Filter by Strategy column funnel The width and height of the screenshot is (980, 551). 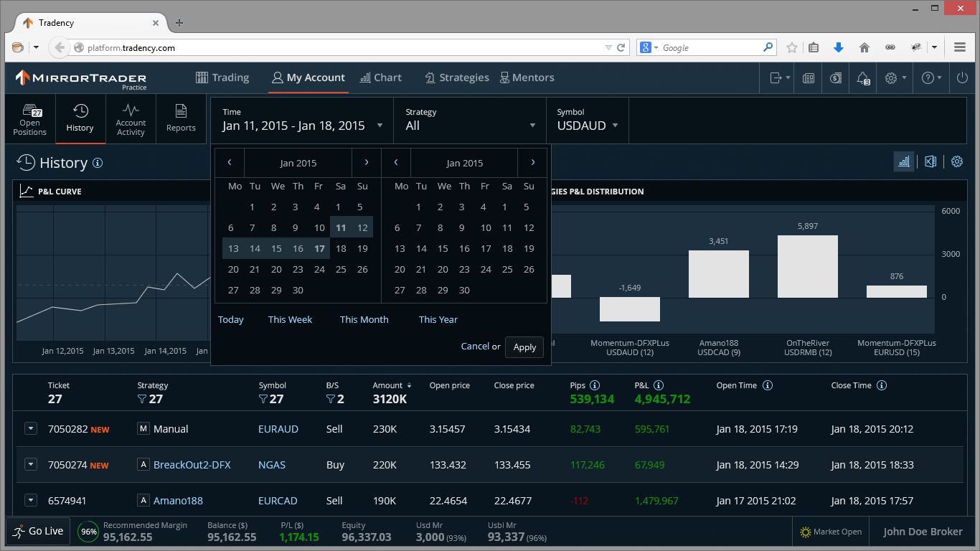[x=141, y=399]
